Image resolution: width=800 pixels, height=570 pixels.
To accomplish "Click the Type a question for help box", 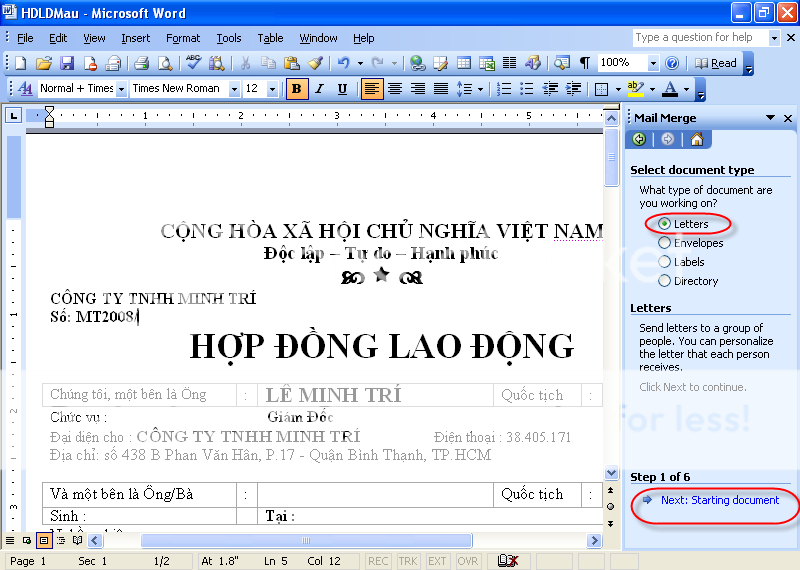I will point(700,38).
